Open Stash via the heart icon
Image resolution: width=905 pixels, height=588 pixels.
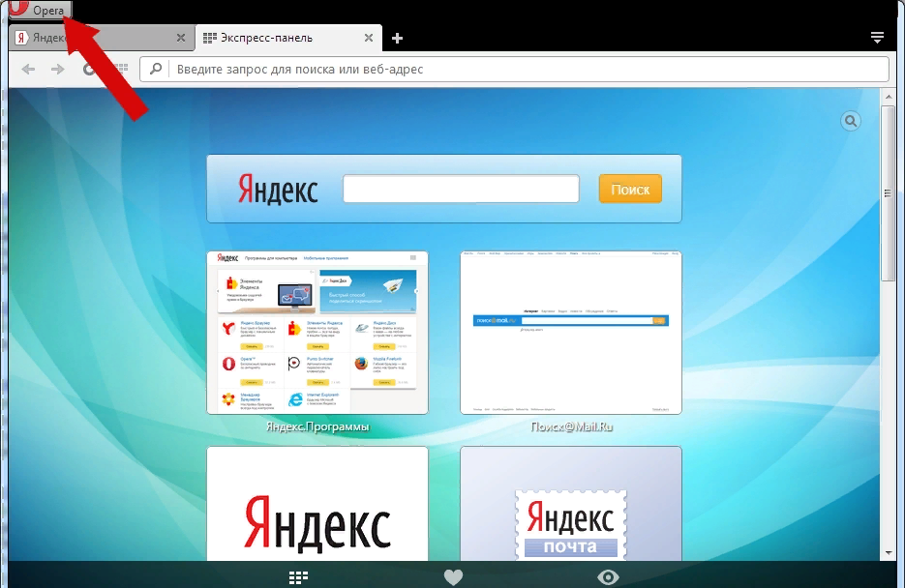tap(453, 577)
